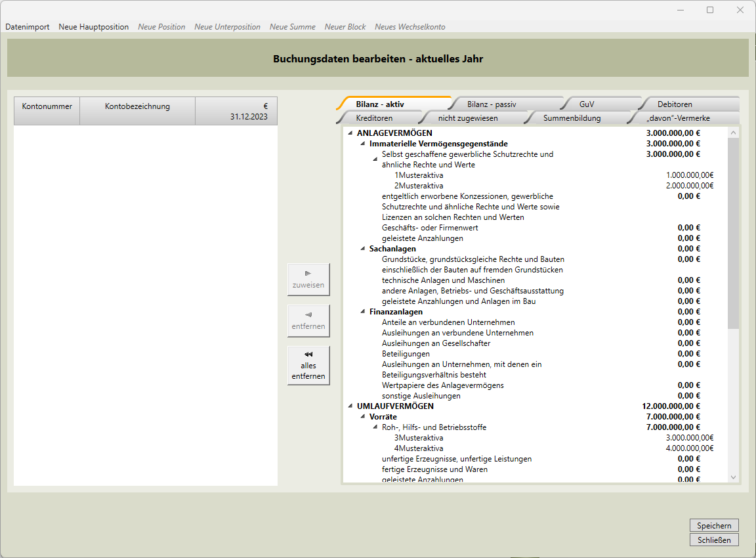The image size is (756, 558).
Task: Click the entfernen arrow button
Action: pos(308,321)
